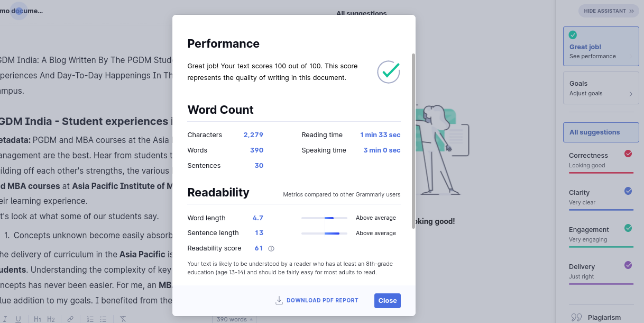Image resolution: width=644 pixels, height=323 pixels.
Task: Click the PDF download arrow icon
Action: coord(279,300)
